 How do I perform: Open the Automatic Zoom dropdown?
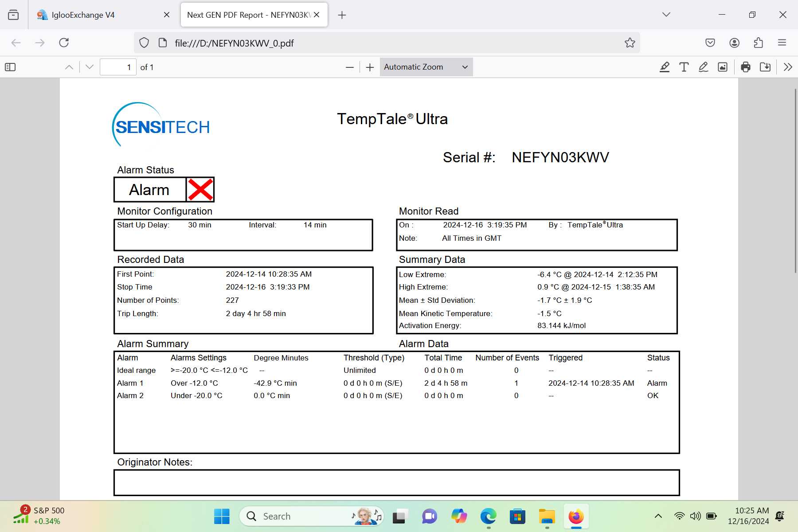click(426, 67)
